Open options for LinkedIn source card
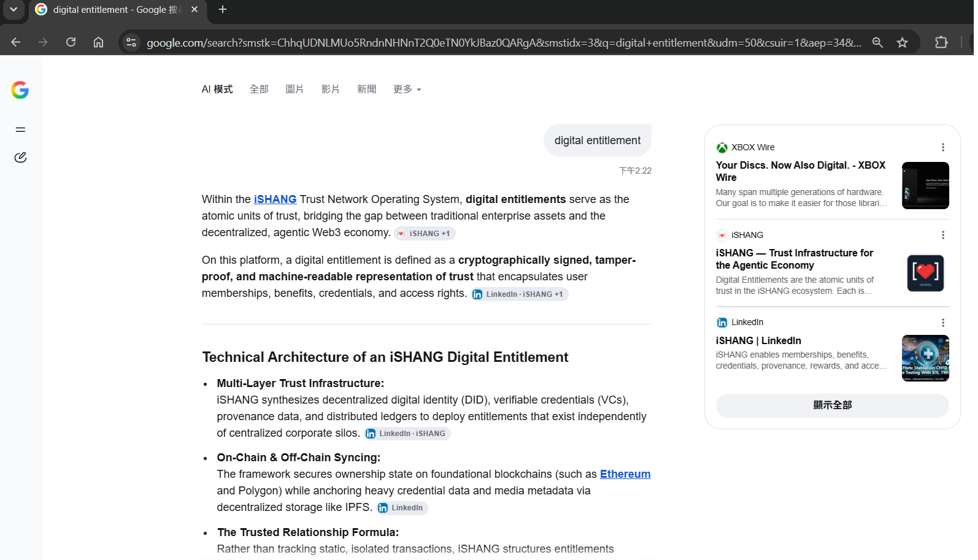This screenshot has width=978, height=560. click(x=943, y=323)
